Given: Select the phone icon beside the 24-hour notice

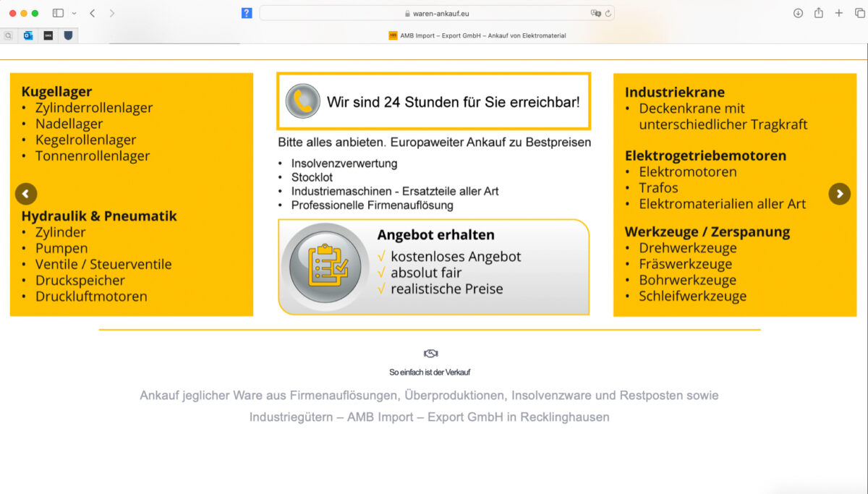Looking at the screenshot, I should coord(302,101).
